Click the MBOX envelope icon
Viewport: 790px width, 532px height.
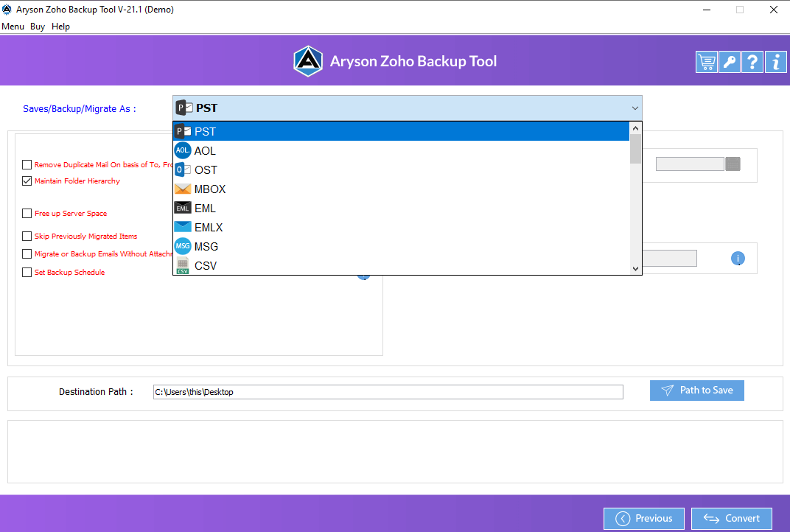tap(182, 189)
